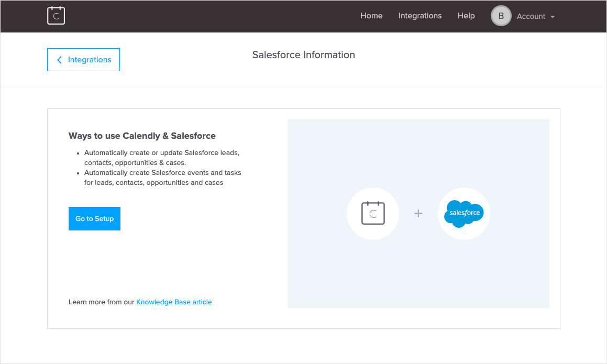Click the Calendly calendar icon in banner
The height and width of the screenshot is (364, 607).
[x=373, y=213]
